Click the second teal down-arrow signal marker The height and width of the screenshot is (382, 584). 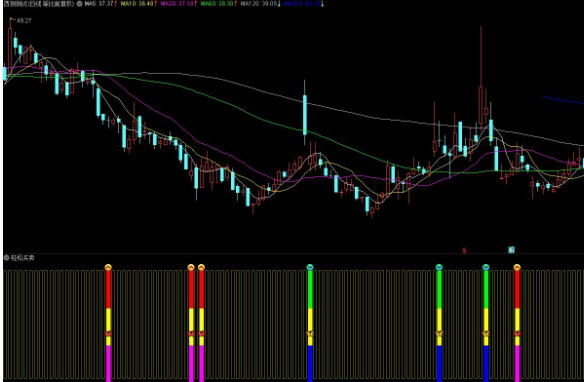coord(439,267)
